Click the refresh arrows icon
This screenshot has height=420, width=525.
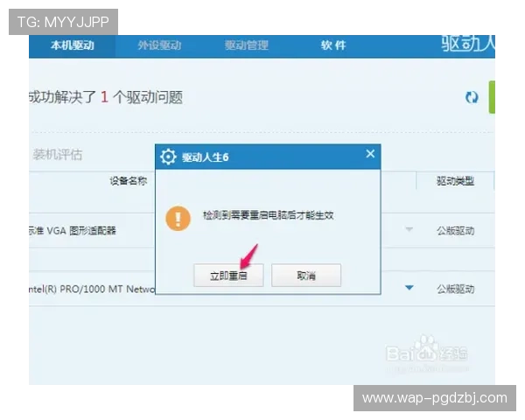(472, 97)
